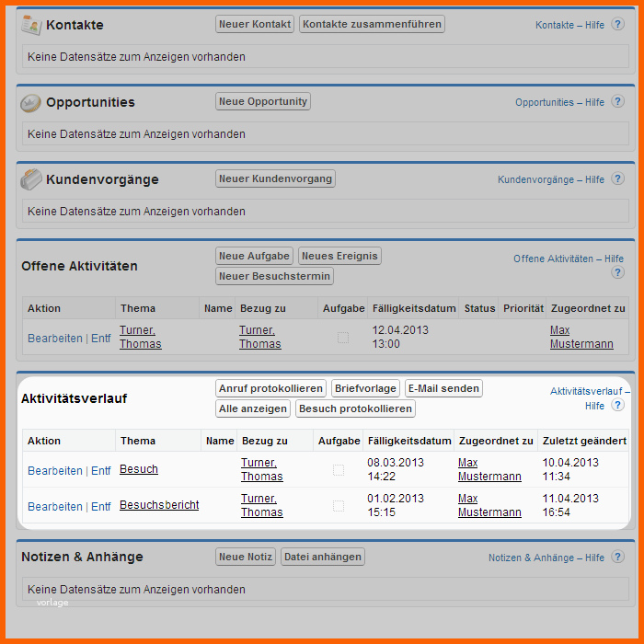Click Entf in the Besuchsbericht row
Screen dimensions: 644x644
coord(100,507)
